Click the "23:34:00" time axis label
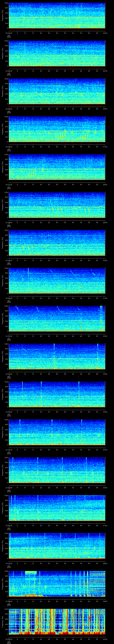Viewport: 114px width, 644px height. coord(9,450)
